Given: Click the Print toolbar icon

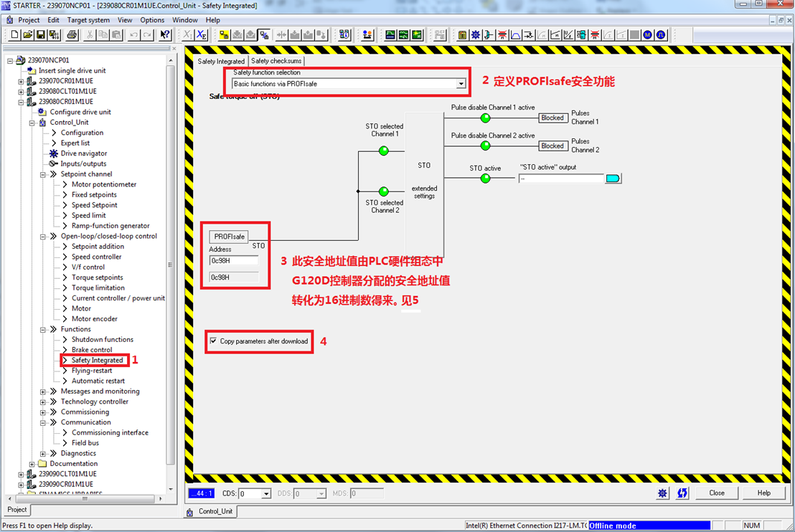Looking at the screenshot, I should click(x=72, y=34).
